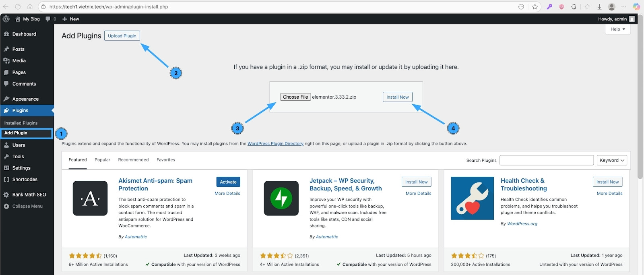Click the comments bubble in admin bar
Screen dimensions: 644x275
(x=48, y=19)
